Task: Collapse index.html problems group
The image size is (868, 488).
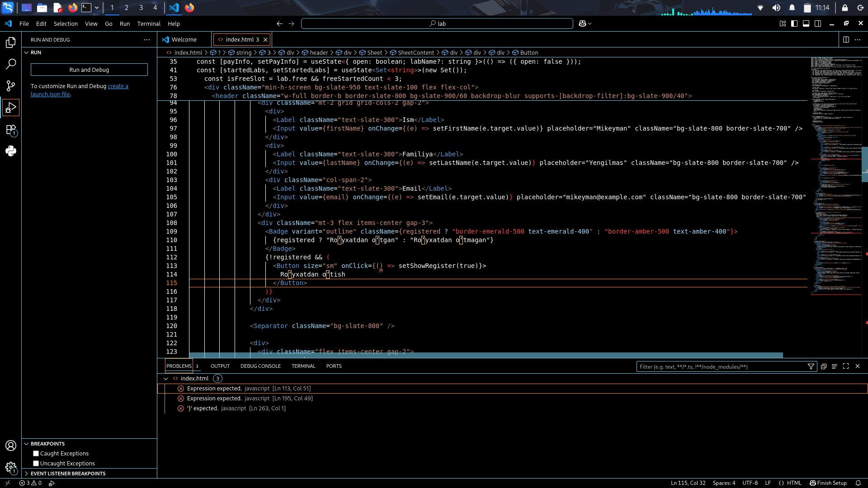Action: 166,379
